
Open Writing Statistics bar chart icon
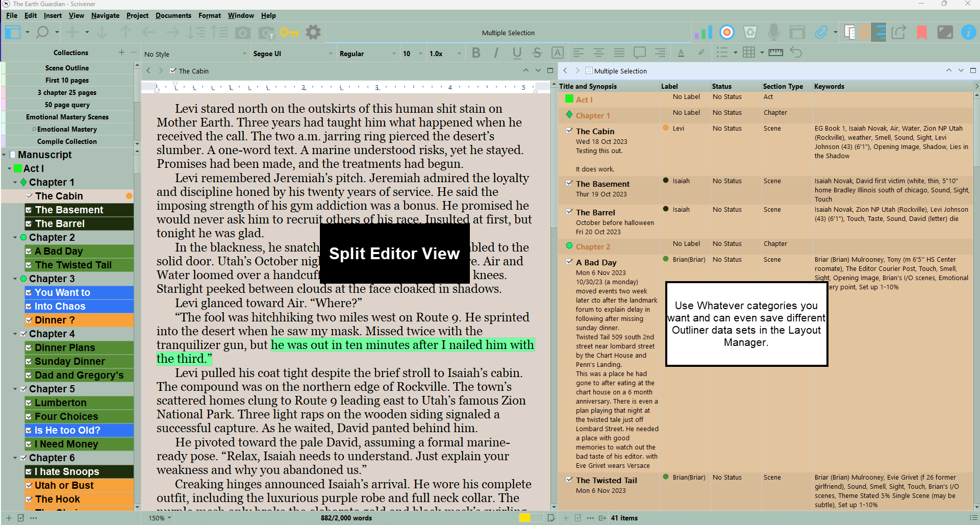(x=703, y=33)
